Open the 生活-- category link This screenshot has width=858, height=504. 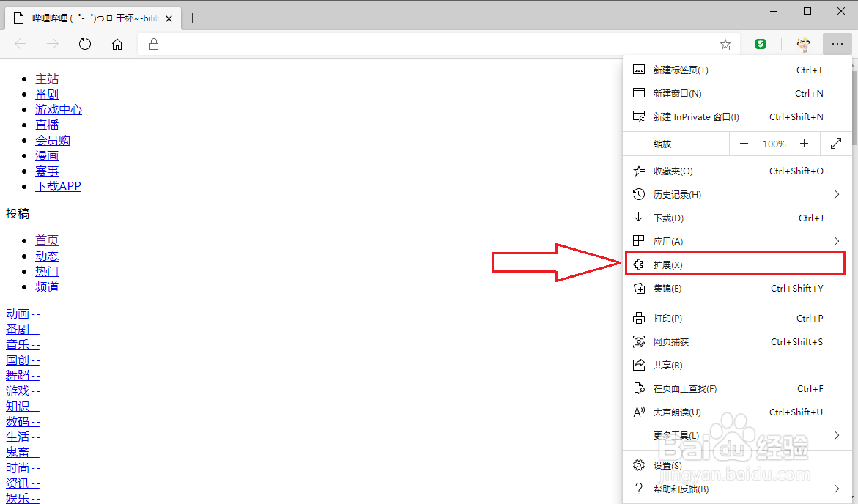point(23,437)
